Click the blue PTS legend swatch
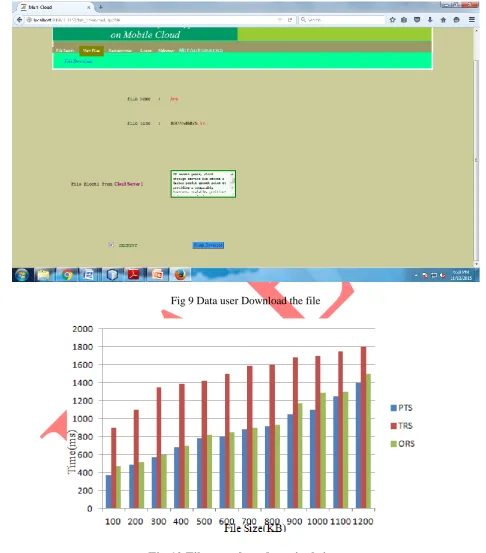 pos(394,408)
